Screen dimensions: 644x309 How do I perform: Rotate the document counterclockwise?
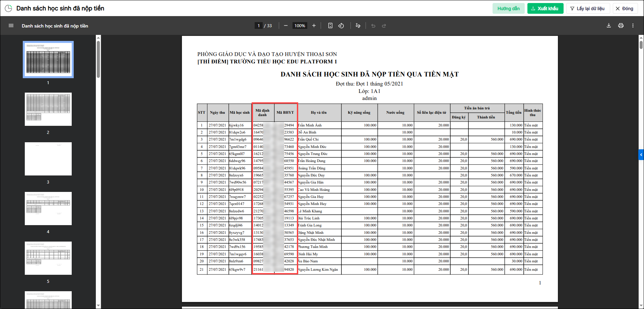[x=341, y=26]
